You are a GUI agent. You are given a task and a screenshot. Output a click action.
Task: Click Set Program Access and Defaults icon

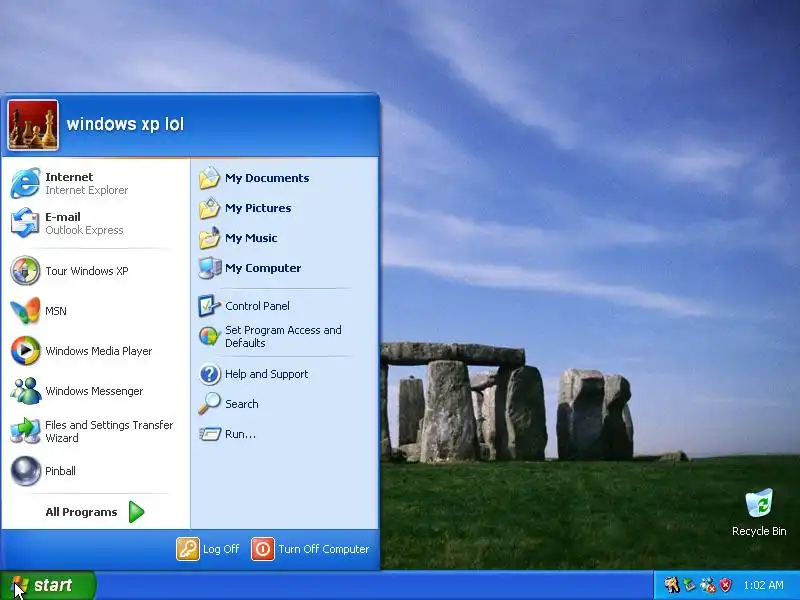pos(209,336)
